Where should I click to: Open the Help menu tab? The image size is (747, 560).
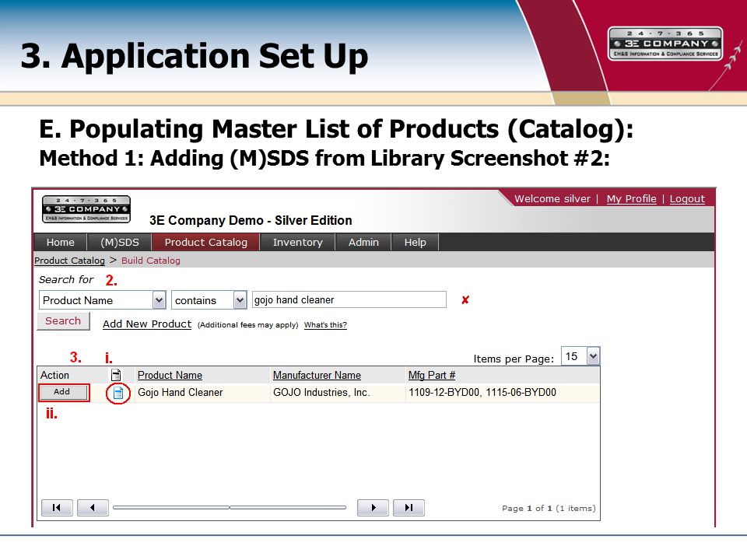pyautogui.click(x=415, y=243)
